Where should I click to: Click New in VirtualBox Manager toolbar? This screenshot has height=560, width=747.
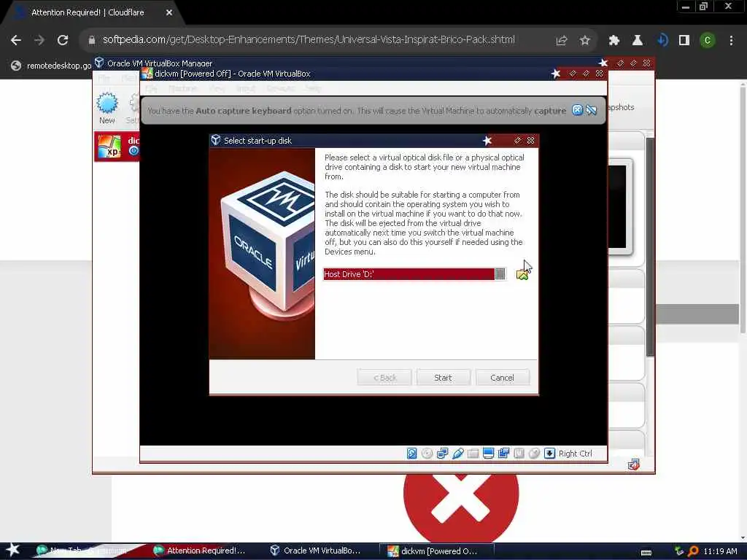(107, 108)
